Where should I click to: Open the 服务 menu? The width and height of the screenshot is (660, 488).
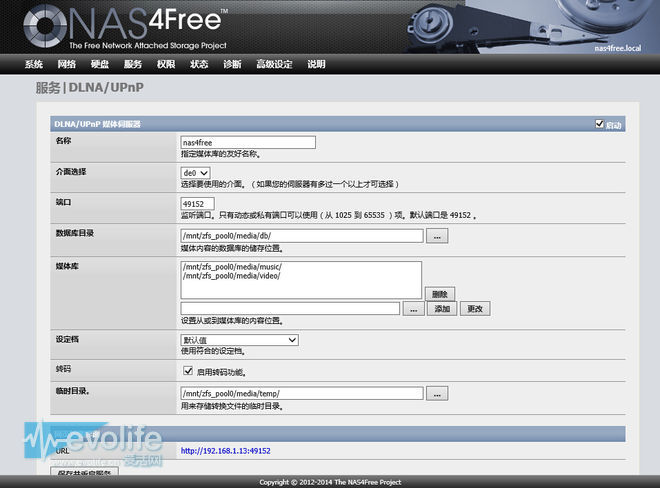click(133, 64)
